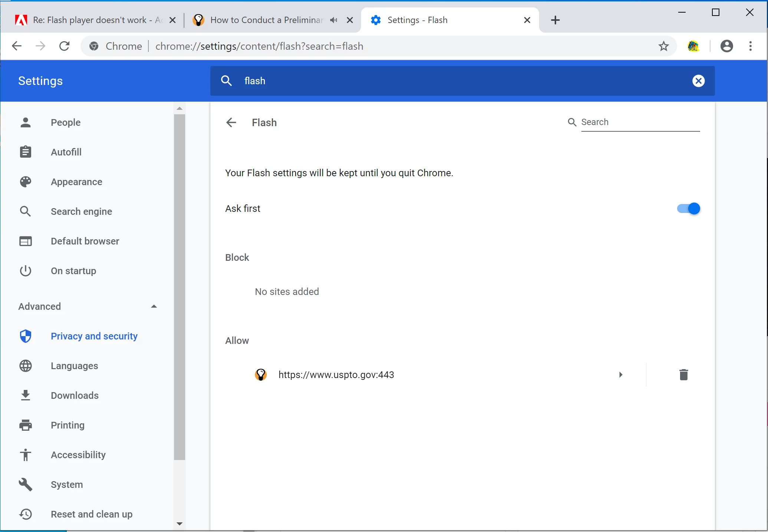Open a new browser tab

point(555,20)
